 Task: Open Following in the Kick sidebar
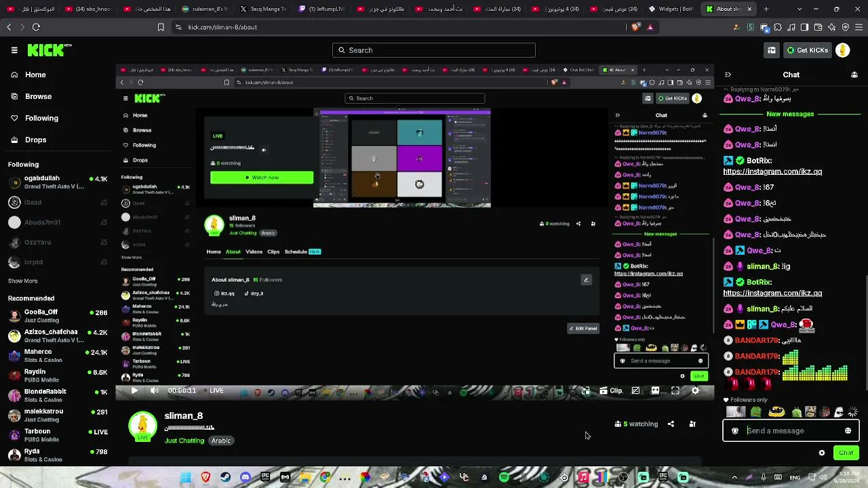[41, 118]
